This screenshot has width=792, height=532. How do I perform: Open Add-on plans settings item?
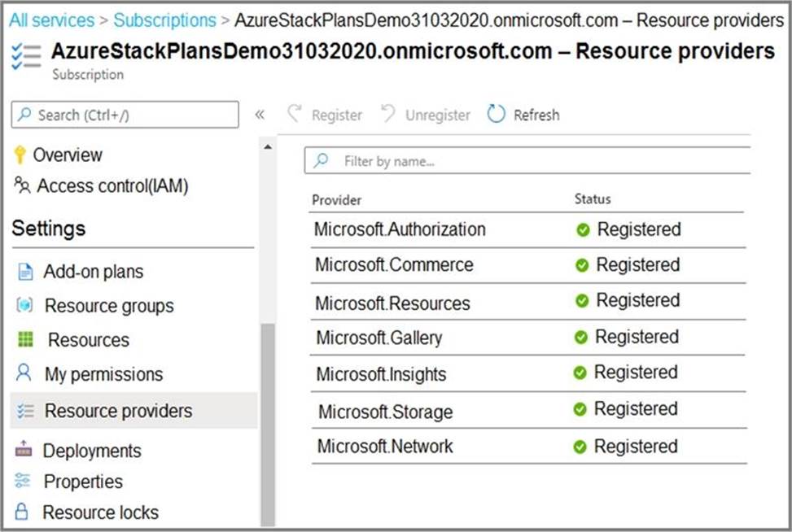coord(94,272)
